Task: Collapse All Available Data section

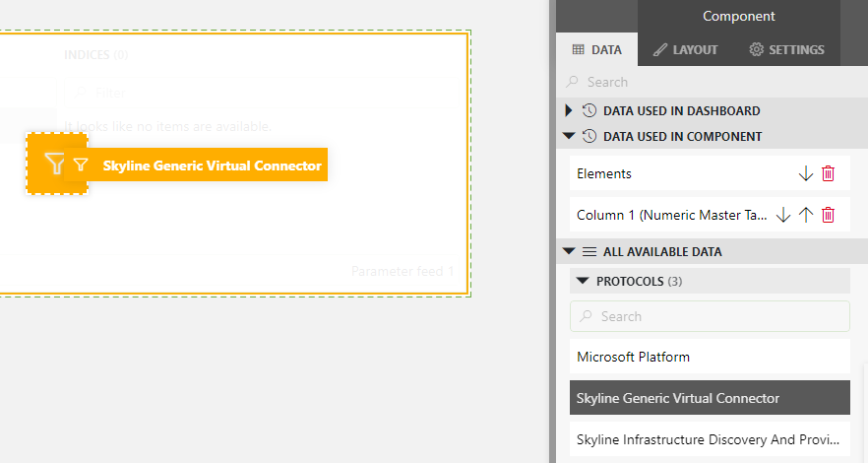Action: 569,251
